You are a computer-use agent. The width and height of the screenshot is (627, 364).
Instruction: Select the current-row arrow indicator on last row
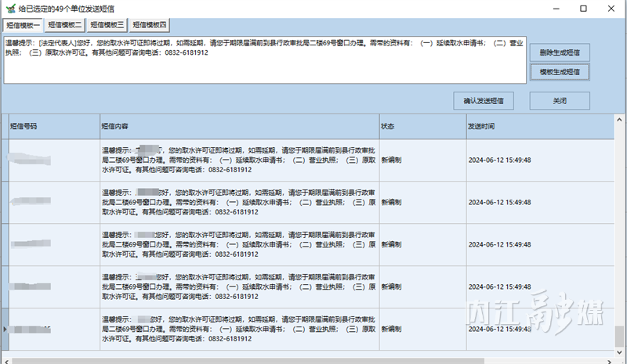click(5, 330)
